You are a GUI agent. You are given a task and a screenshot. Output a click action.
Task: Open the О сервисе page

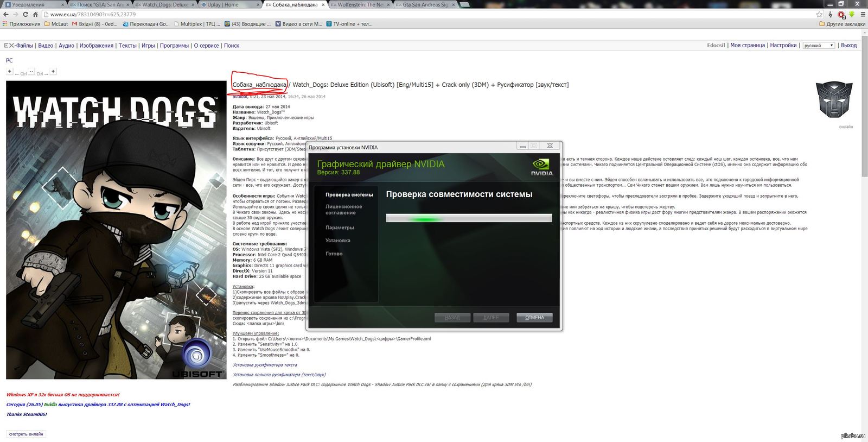[207, 46]
